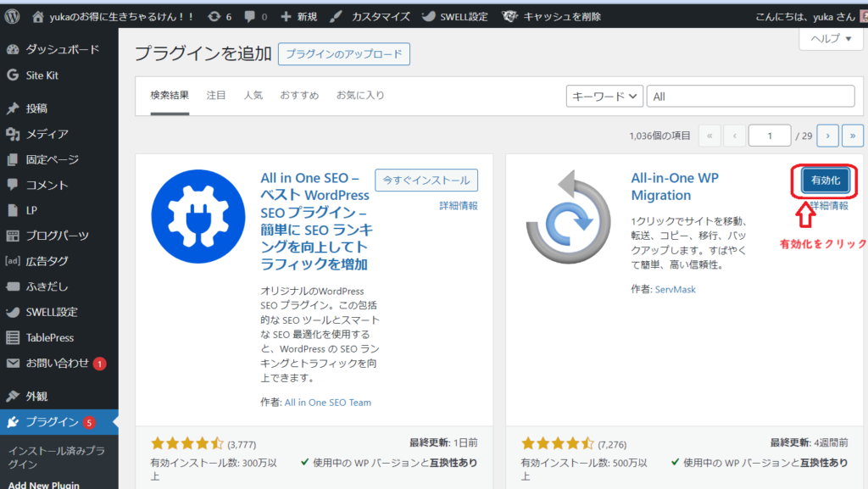Viewport: 868px width, 489px height.
Task: Jump to last page of plugin results
Action: tap(852, 136)
